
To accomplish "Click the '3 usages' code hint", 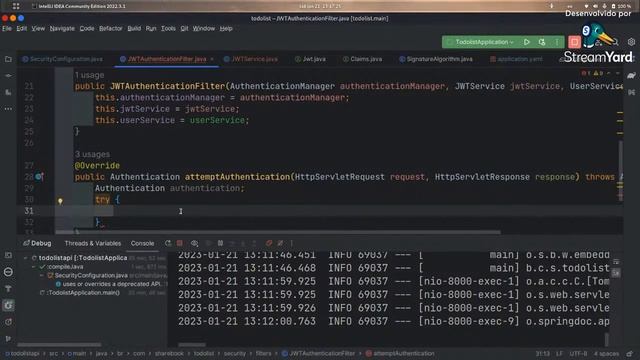I will point(92,154).
